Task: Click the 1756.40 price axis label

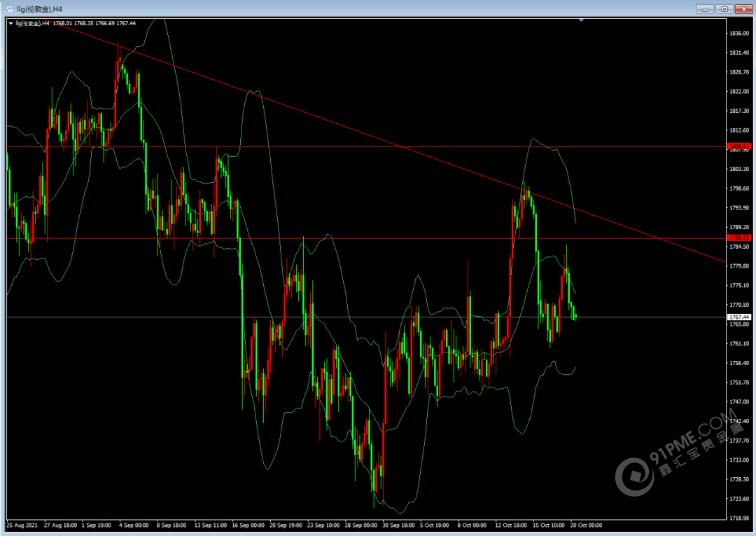Action: click(x=740, y=363)
